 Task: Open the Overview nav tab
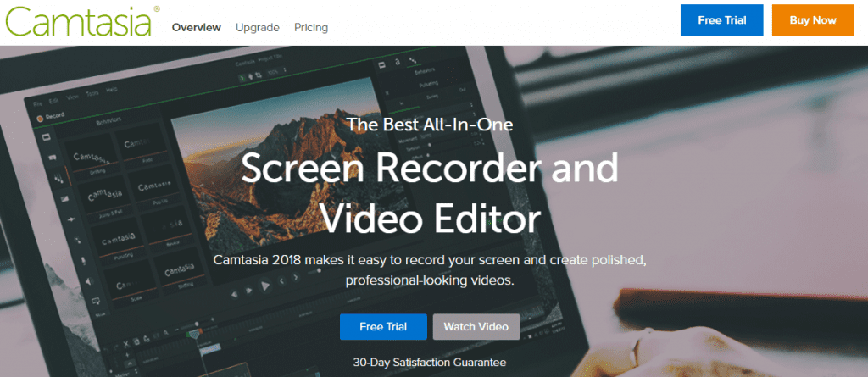[197, 28]
